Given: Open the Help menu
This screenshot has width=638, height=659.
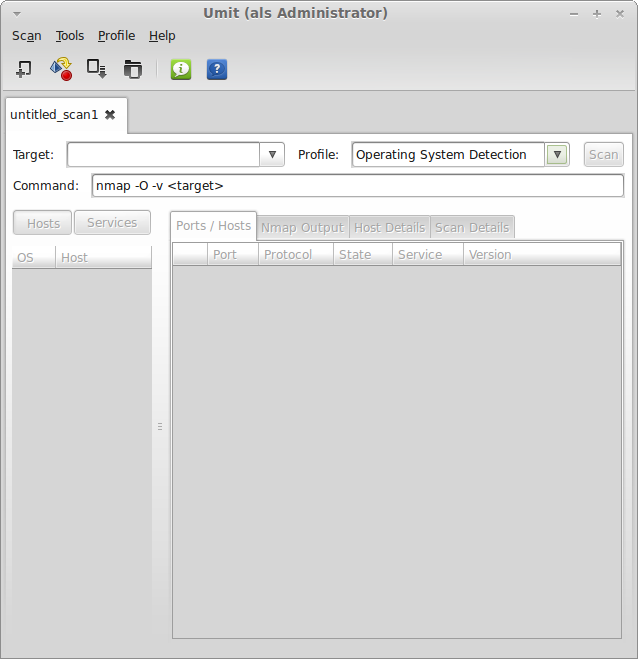Looking at the screenshot, I should pyautogui.click(x=162, y=36).
